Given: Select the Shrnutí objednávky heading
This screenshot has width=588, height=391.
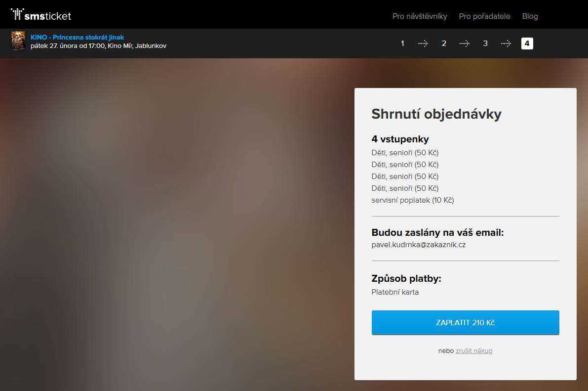Looking at the screenshot, I should click(x=436, y=114).
